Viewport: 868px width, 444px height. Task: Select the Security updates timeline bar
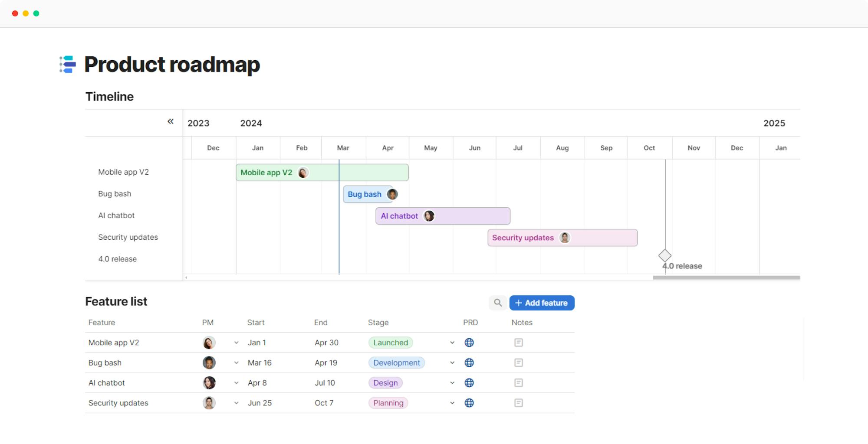click(562, 238)
